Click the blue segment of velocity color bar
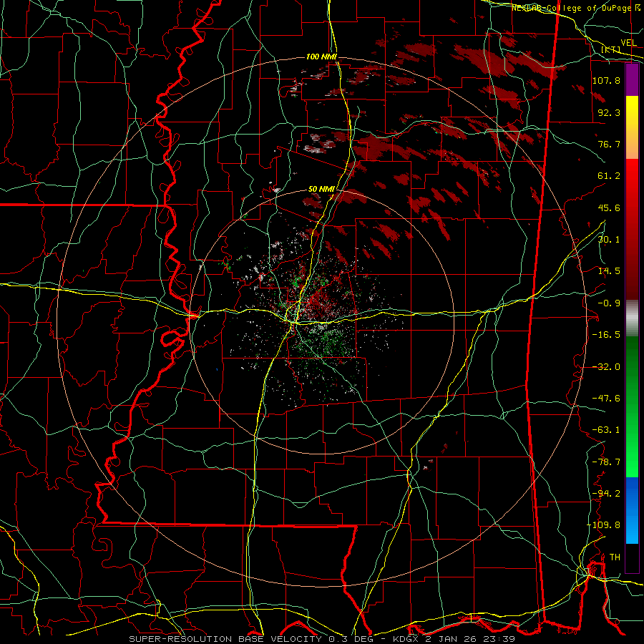Image resolution: width=644 pixels, height=644 pixels. 632,510
